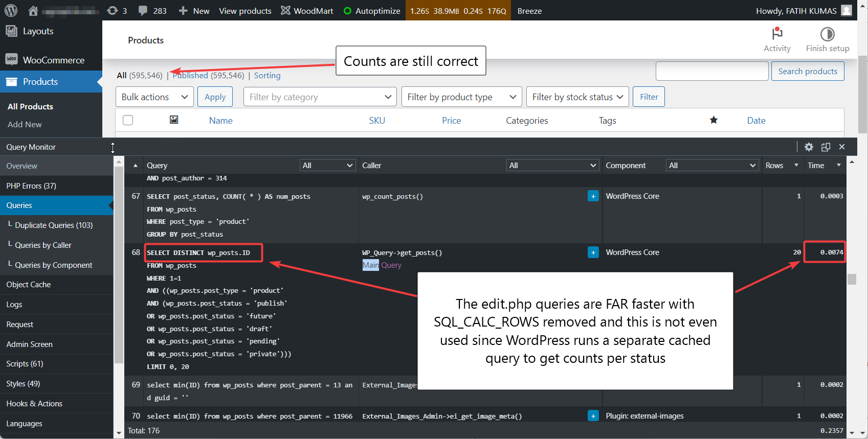The image size is (868, 439).
Task: Open Autoptimize status indicator
Action: [372, 11]
